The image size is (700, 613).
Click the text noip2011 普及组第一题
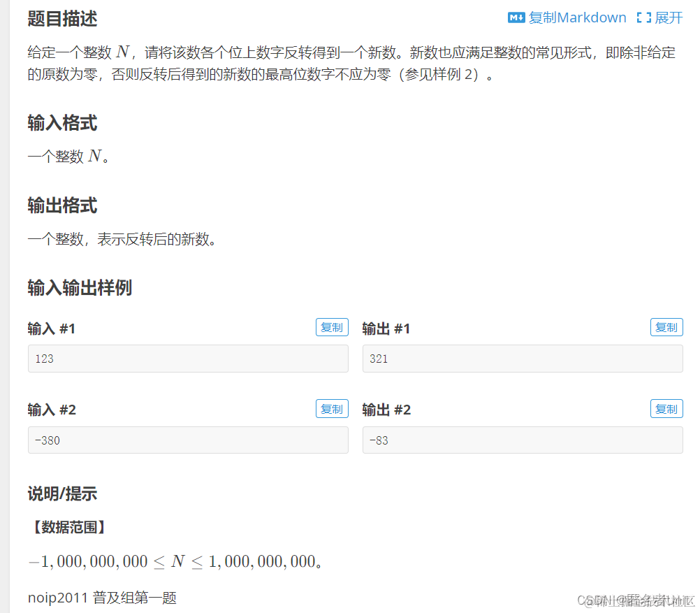[x=102, y=598]
